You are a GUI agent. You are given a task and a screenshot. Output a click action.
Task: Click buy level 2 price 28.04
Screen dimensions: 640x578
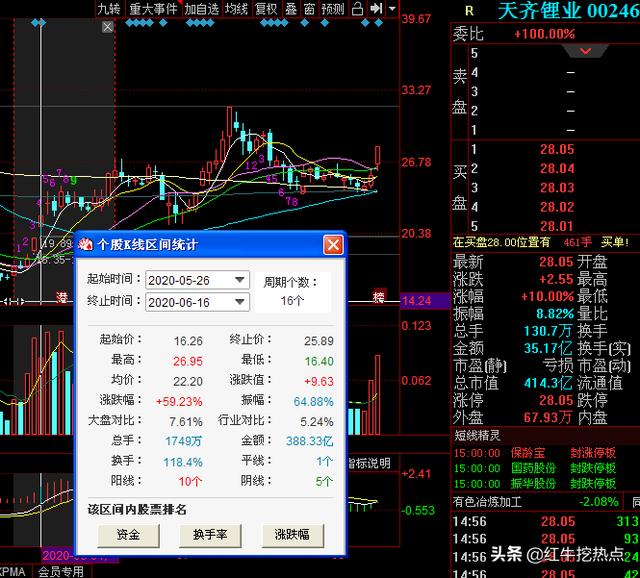557,169
